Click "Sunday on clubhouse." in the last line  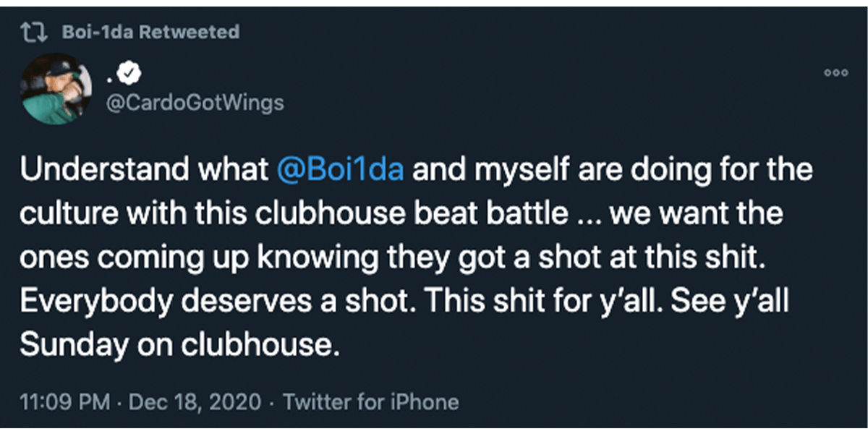[179, 345]
